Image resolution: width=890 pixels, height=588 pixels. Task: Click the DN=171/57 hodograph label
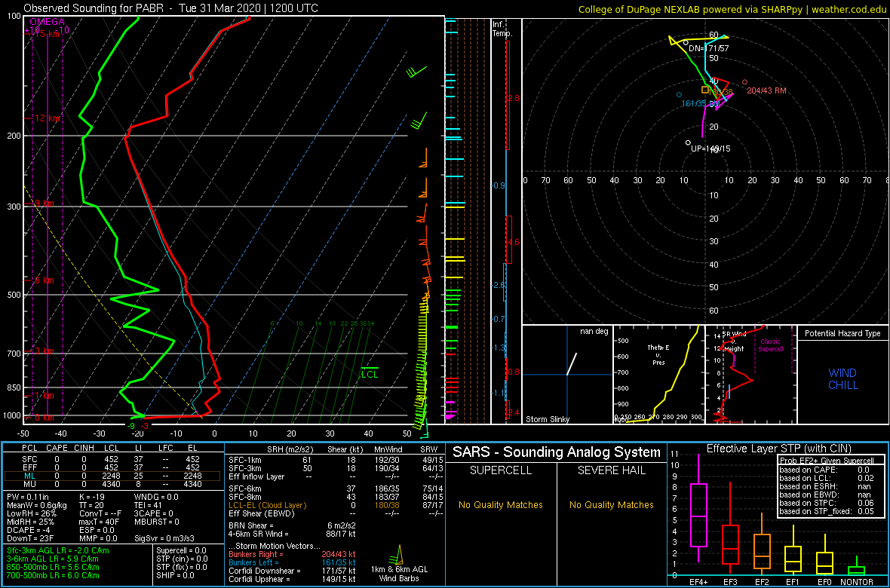(708, 49)
